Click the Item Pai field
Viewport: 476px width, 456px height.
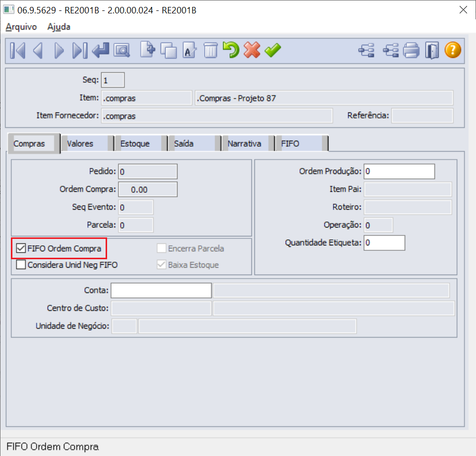tap(408, 189)
